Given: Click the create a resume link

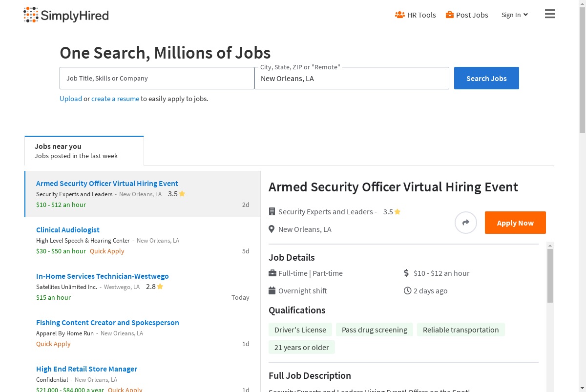Looking at the screenshot, I should [115, 99].
